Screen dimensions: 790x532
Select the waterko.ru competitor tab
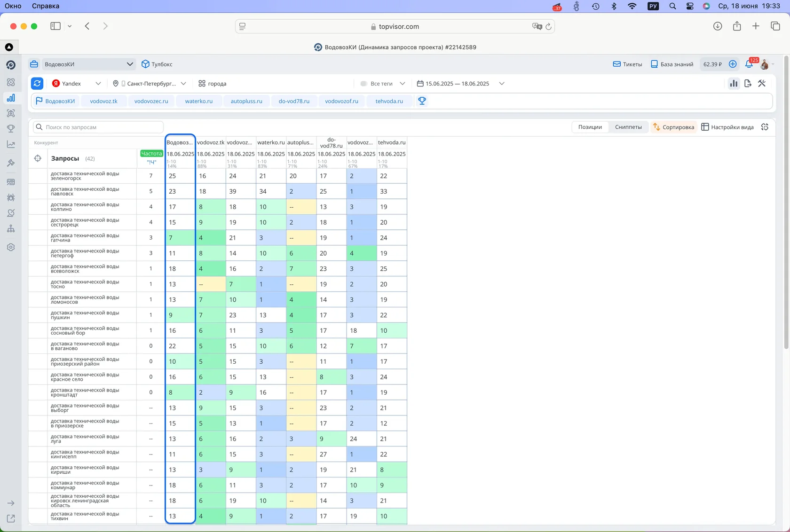pos(199,101)
